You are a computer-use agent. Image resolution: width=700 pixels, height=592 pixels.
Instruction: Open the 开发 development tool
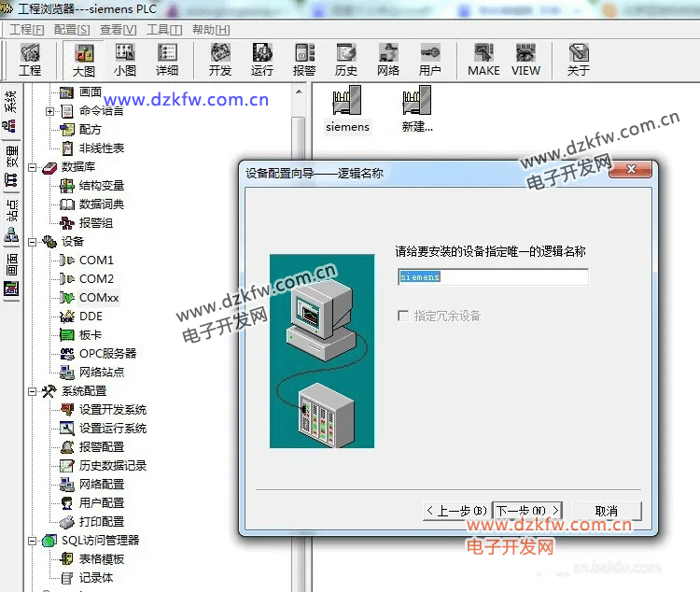(220, 60)
